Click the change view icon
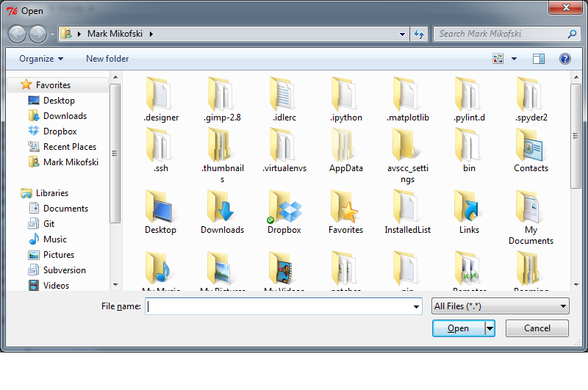Image resolution: width=588 pixels, height=390 pixels. click(x=498, y=59)
